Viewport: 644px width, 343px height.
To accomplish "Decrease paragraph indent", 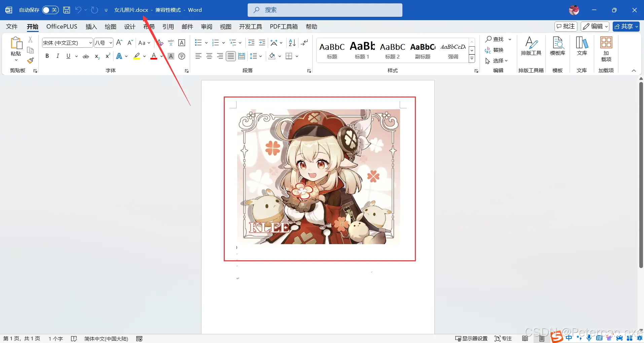I will tap(251, 43).
